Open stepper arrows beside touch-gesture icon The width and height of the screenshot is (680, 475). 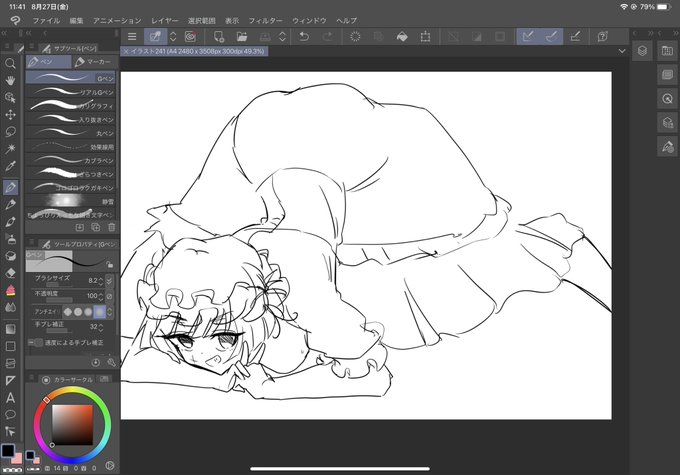click(x=173, y=37)
